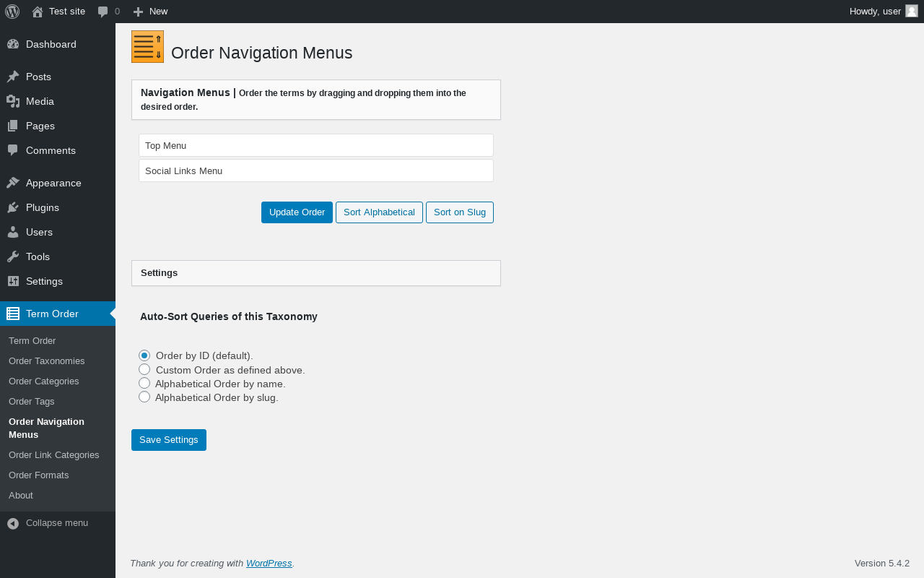Viewport: 924px width, 578px height.
Task: Click the home icon beside Test site
Action: pyautogui.click(x=38, y=12)
